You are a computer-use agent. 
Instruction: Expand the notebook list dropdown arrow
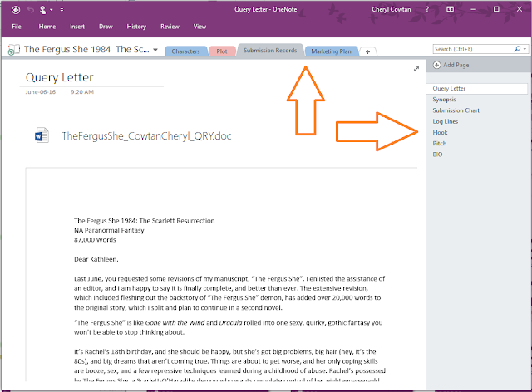[155, 50]
